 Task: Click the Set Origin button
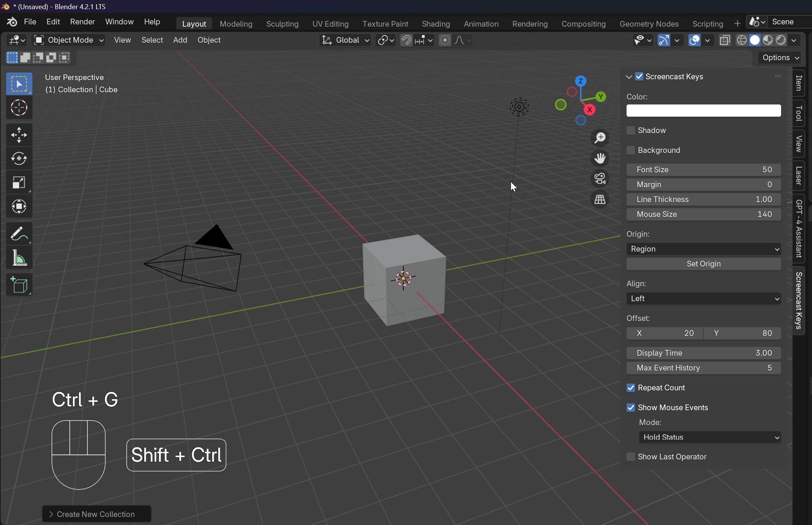pos(703,264)
